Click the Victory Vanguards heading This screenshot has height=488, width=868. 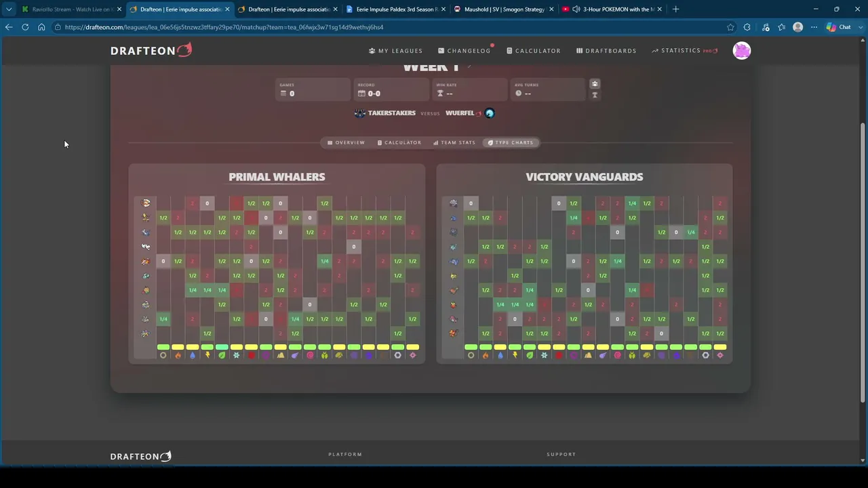(585, 177)
